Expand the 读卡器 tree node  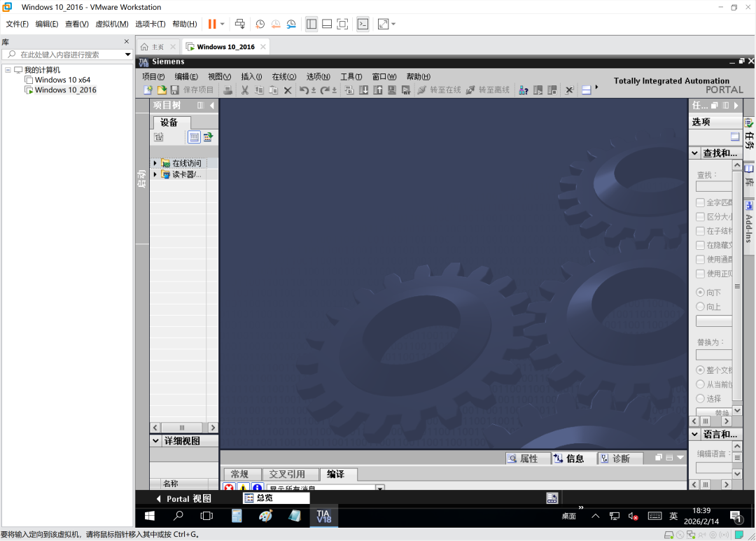tap(155, 174)
